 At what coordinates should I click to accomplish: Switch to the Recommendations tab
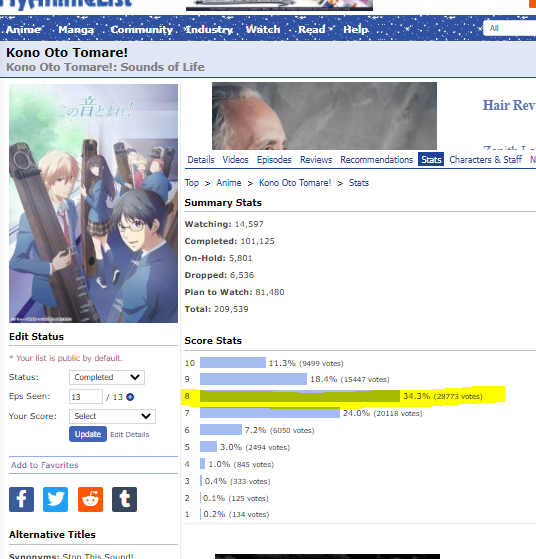(377, 159)
